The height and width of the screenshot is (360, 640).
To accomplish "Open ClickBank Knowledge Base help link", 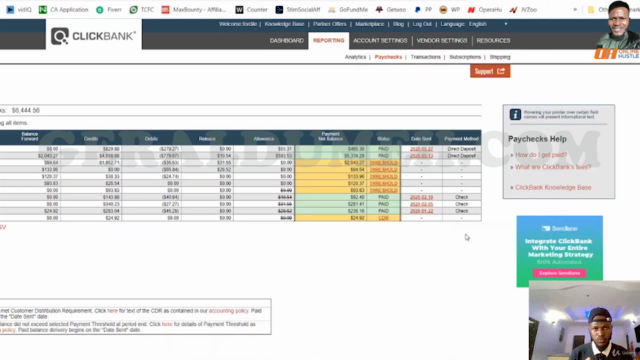I will (553, 187).
